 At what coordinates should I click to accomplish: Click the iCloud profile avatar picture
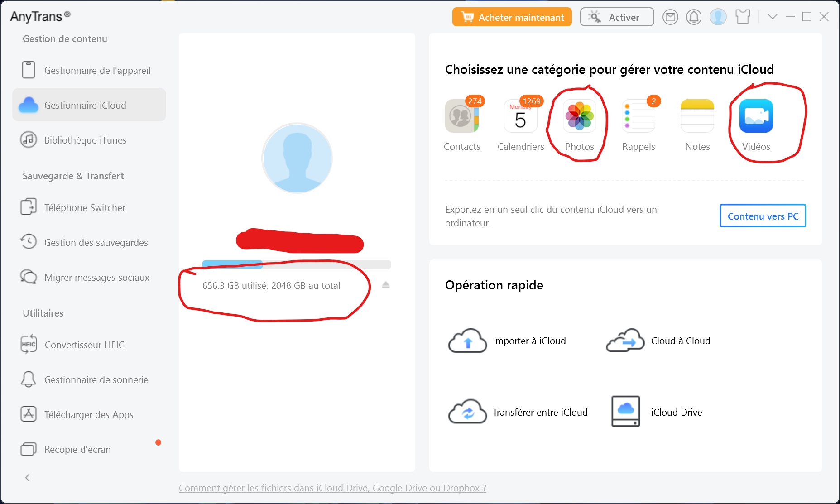pyautogui.click(x=297, y=158)
